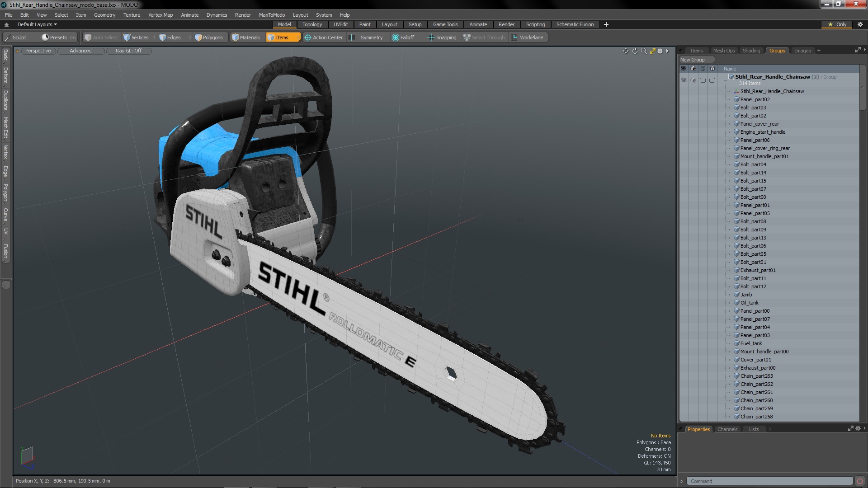Open the Vertex Map menu
The width and height of the screenshot is (868, 488).
point(160,15)
